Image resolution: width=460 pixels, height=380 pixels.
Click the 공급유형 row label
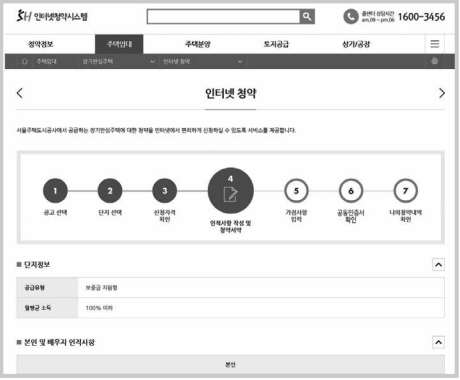pyautogui.click(x=48, y=287)
